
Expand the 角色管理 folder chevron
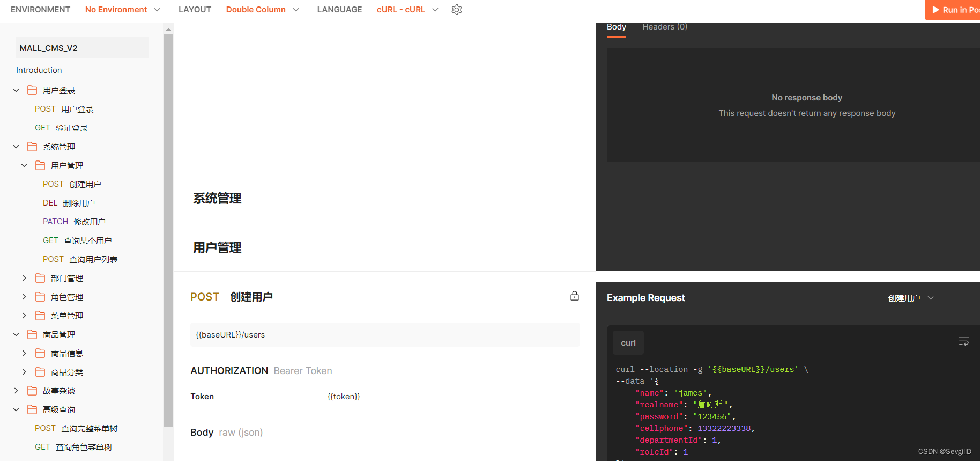[24, 297]
